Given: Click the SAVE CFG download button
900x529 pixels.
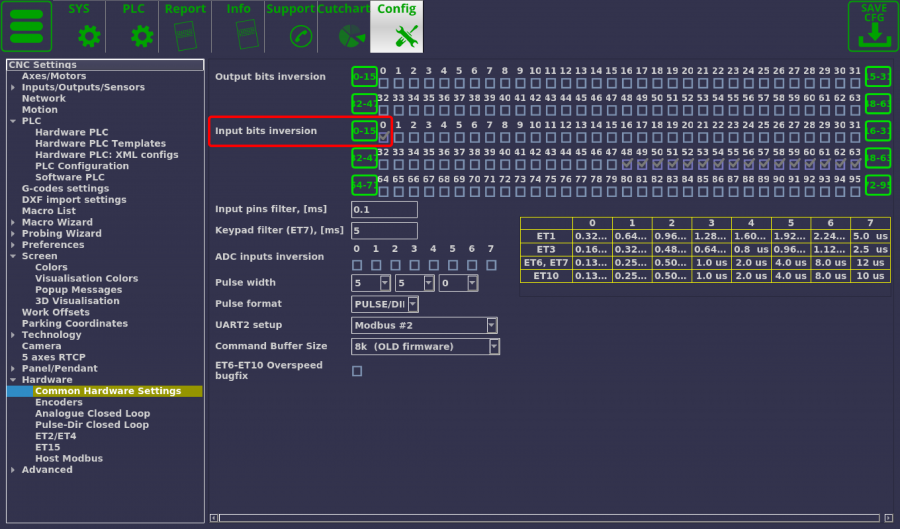Looking at the screenshot, I should click(x=873, y=26).
